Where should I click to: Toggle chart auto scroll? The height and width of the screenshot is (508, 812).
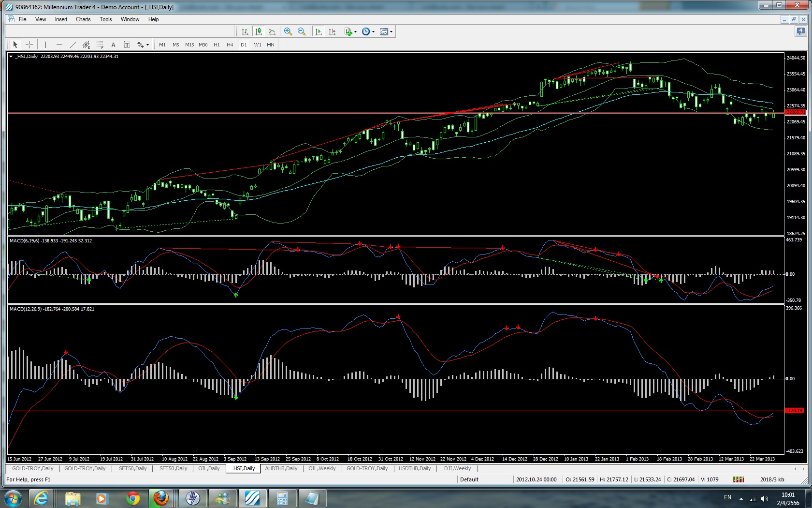click(318, 31)
